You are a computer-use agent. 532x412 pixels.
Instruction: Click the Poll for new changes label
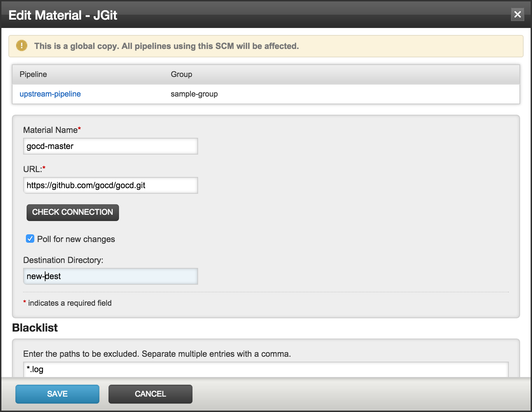tap(76, 239)
